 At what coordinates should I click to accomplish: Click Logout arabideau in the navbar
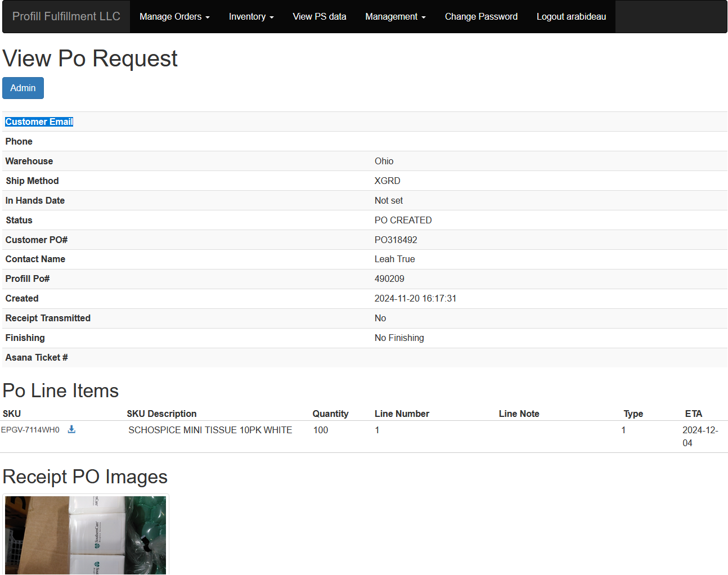[571, 16]
